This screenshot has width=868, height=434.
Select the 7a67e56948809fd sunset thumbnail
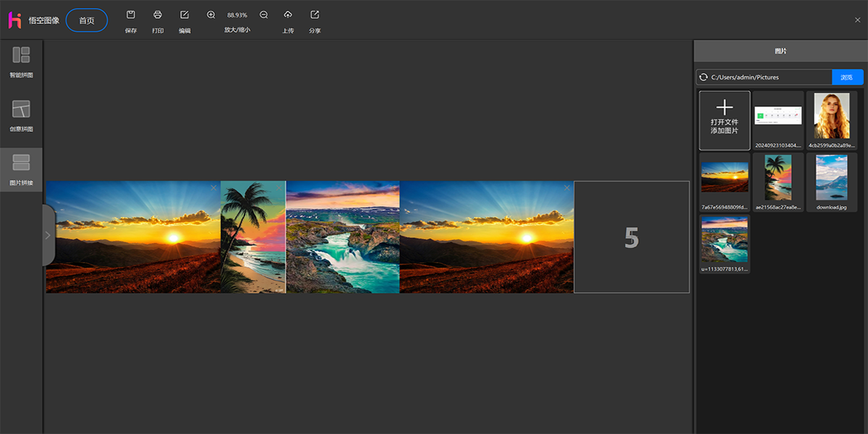(724, 182)
